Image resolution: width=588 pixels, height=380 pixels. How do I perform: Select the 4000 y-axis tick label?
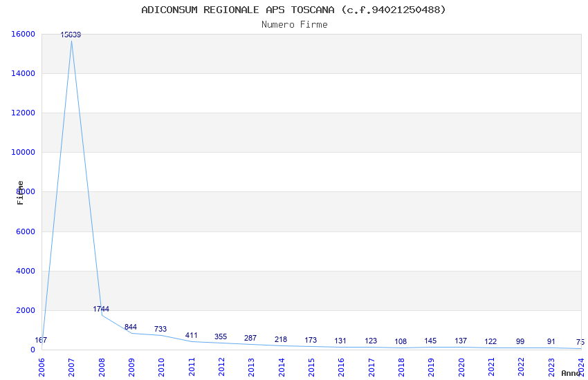point(26,271)
